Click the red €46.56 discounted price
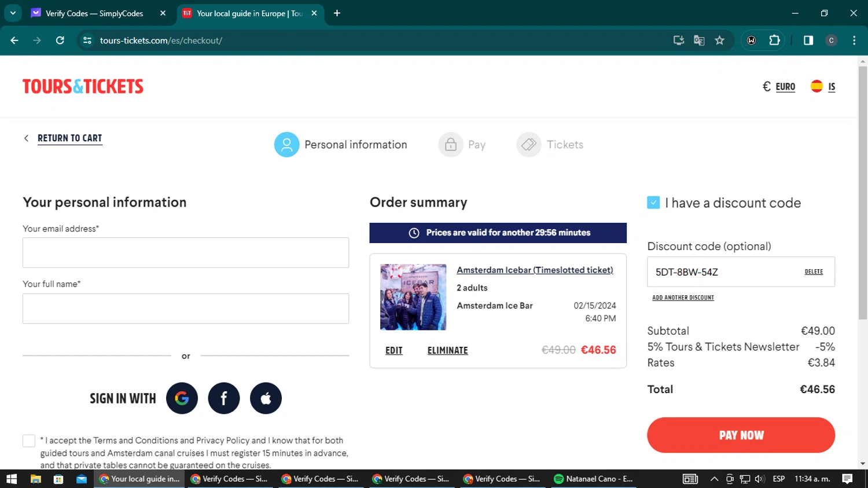Screen dimensions: 868x488 click(598, 350)
